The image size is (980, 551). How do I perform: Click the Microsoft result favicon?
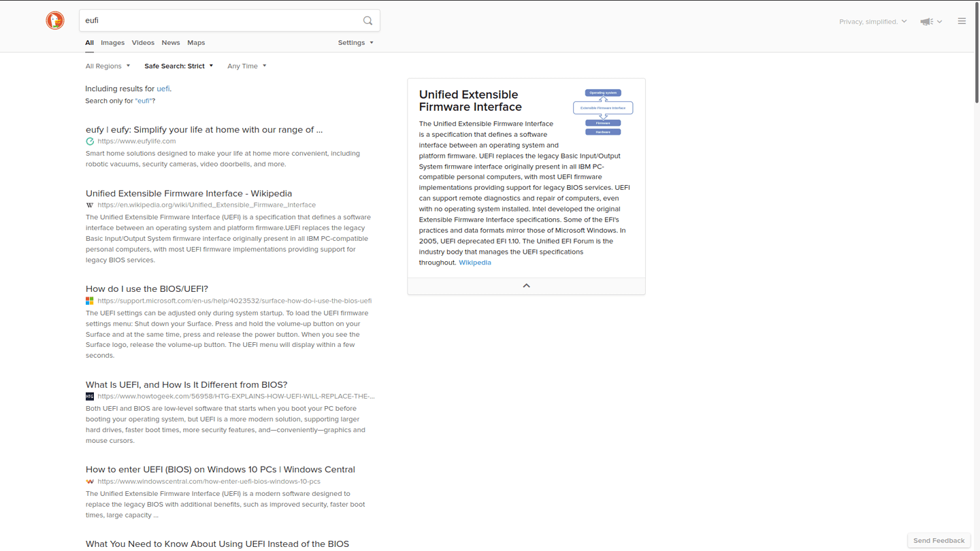pos(90,301)
